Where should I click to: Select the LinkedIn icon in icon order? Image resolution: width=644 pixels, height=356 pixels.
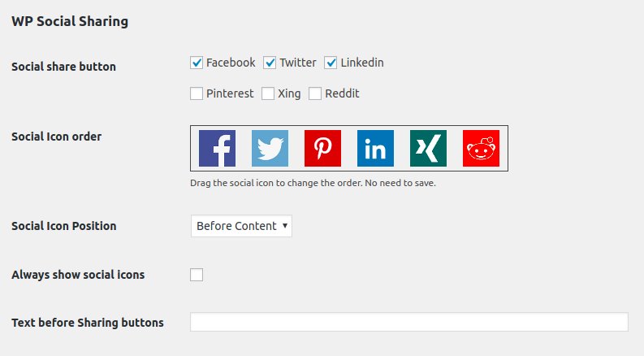pos(375,149)
